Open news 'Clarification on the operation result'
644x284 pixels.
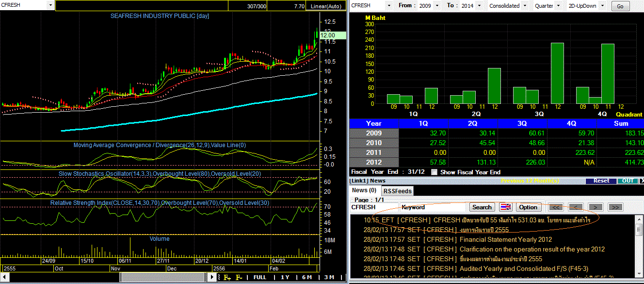pos(532,249)
